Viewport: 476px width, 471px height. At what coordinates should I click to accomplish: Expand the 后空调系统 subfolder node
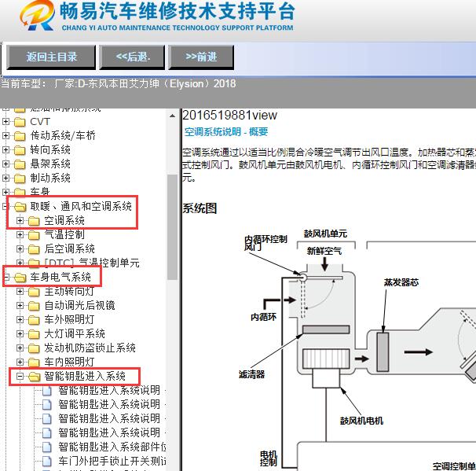coord(20,249)
